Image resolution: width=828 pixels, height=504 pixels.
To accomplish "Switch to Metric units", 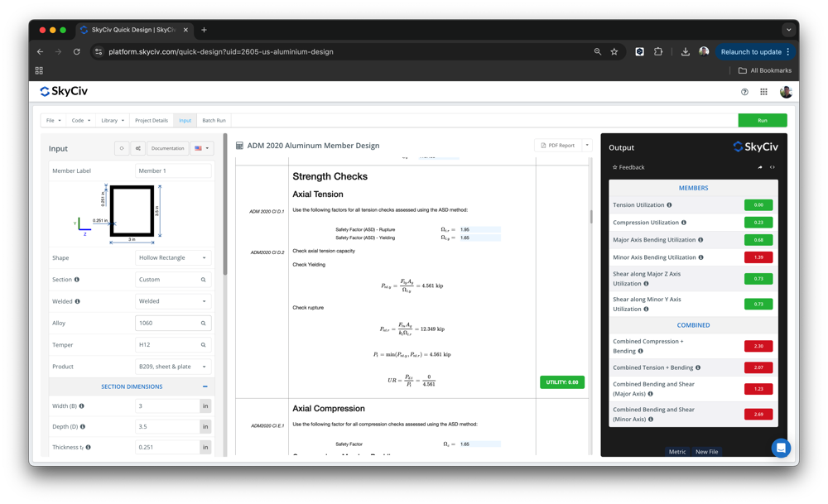I will click(677, 452).
